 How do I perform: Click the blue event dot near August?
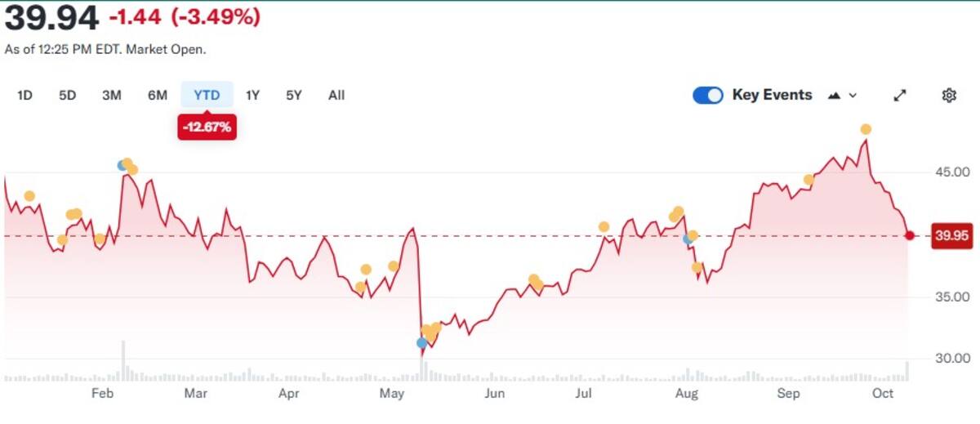coord(688,239)
